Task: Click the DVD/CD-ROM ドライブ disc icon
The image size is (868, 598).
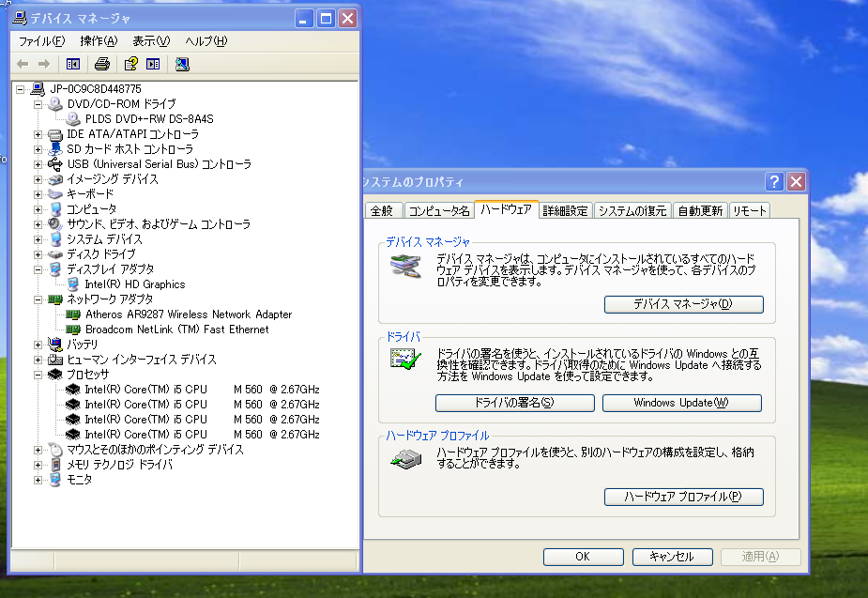Action: [55, 103]
